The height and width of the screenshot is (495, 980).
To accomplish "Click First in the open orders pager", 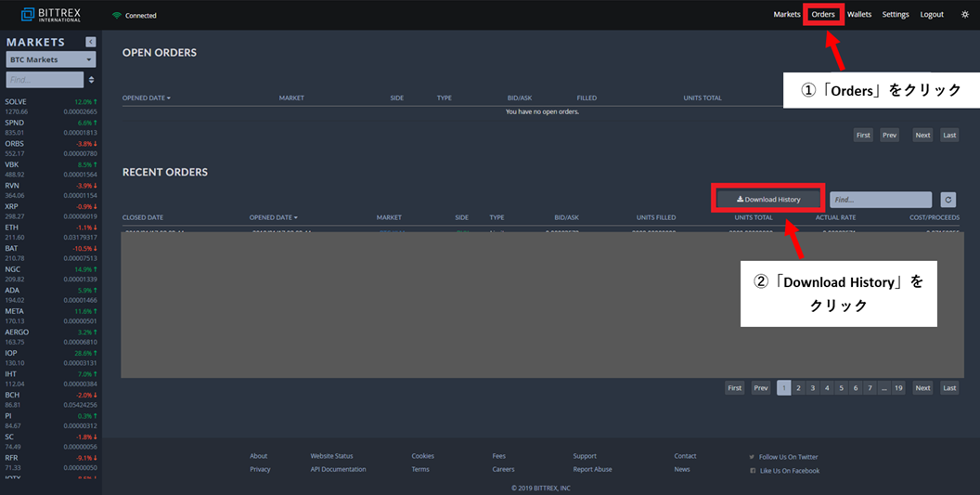I will (863, 136).
